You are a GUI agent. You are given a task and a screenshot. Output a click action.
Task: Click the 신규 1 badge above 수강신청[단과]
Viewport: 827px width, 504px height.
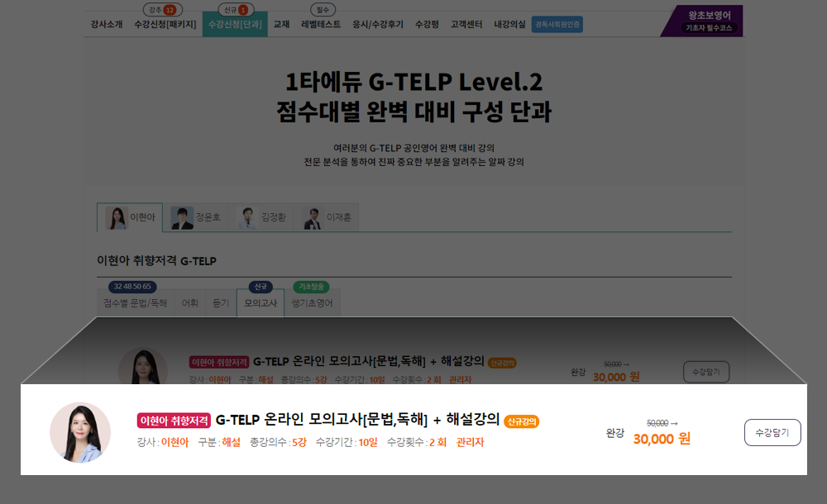click(x=236, y=9)
